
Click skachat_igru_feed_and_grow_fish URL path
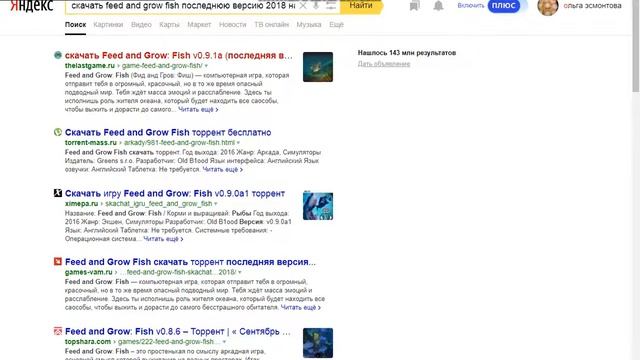pyautogui.click(x=159, y=204)
